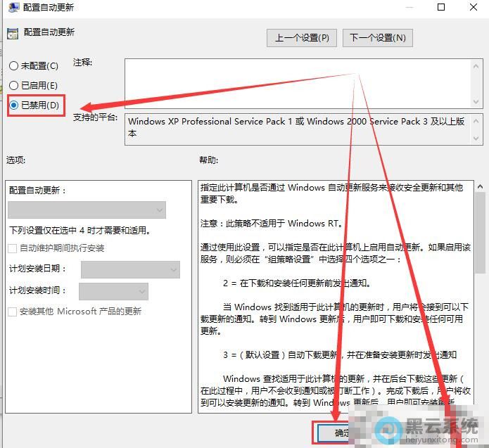This screenshot has height=448, width=489.
Task: Tick the 自动维护期间执行安装 checkbox
Action: pos(13,248)
